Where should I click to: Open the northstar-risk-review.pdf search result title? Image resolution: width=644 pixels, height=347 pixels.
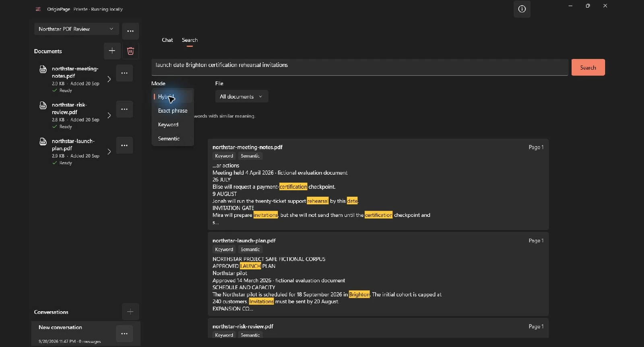point(243,326)
